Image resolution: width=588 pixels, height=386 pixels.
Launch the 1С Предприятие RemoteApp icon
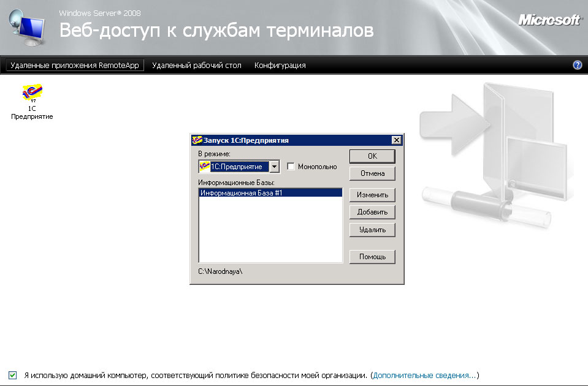click(x=32, y=102)
